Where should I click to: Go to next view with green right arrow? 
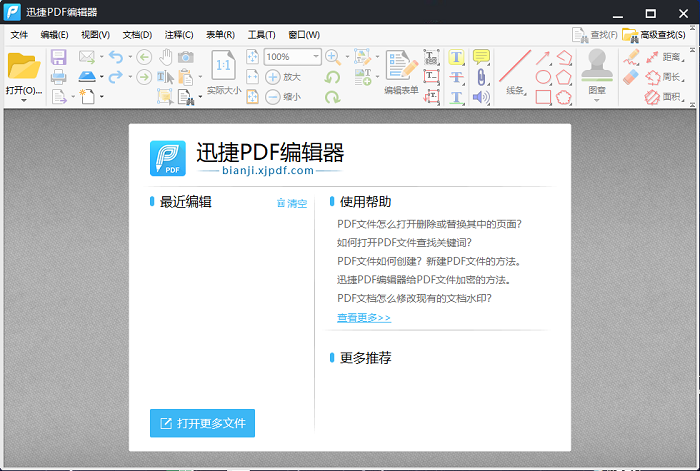click(x=144, y=77)
